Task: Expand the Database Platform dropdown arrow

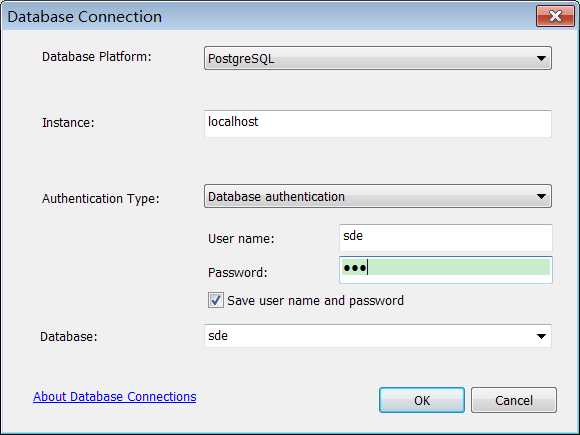Action: (x=541, y=58)
